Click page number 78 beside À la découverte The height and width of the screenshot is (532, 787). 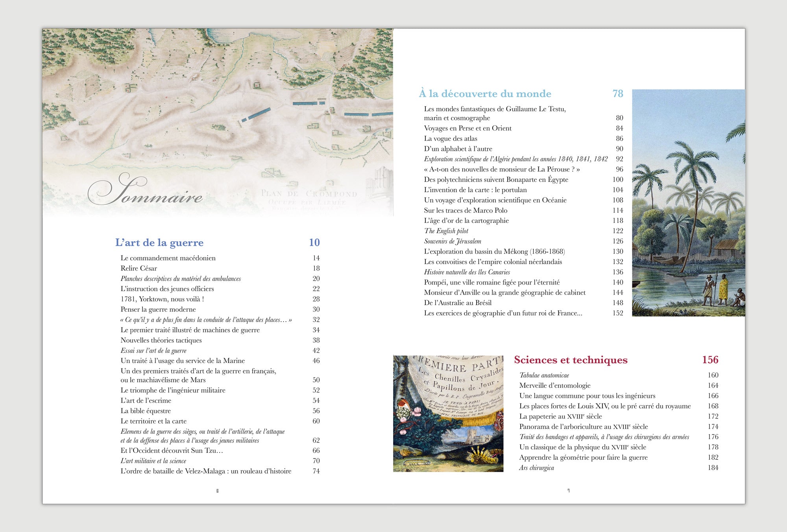(x=618, y=94)
